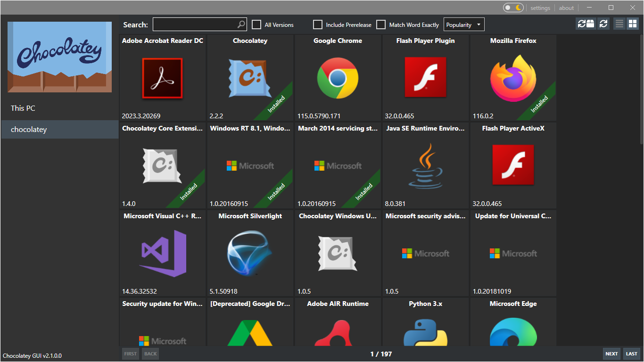Click version text "2023.3.20269"
Viewport: 644px width, 362px height.
(142, 116)
